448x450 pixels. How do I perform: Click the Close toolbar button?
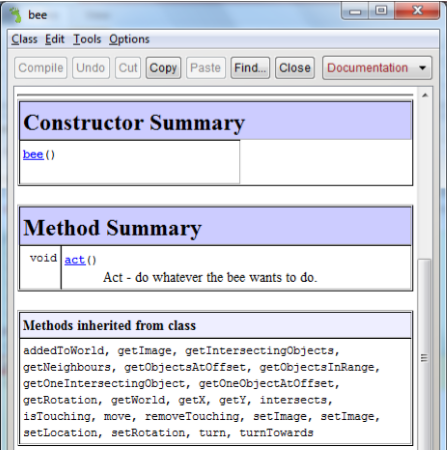tap(295, 68)
